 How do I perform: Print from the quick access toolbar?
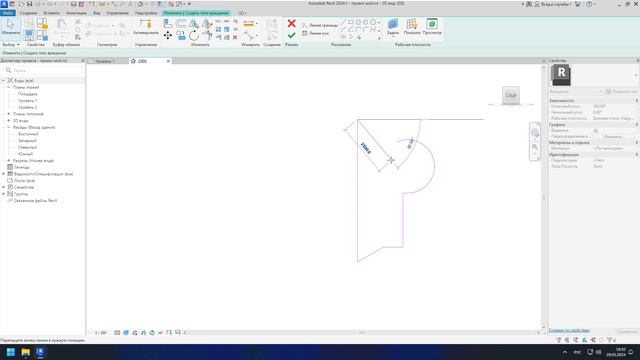tap(73, 4)
